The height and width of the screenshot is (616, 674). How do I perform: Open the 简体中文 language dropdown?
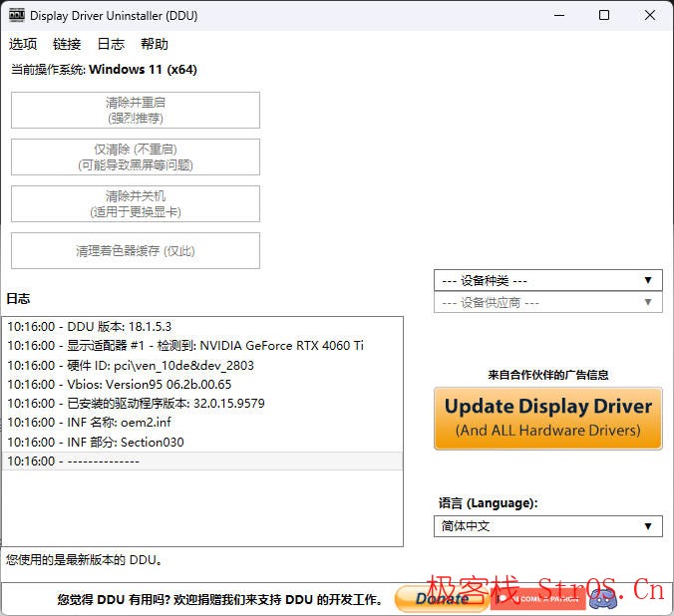point(548,526)
